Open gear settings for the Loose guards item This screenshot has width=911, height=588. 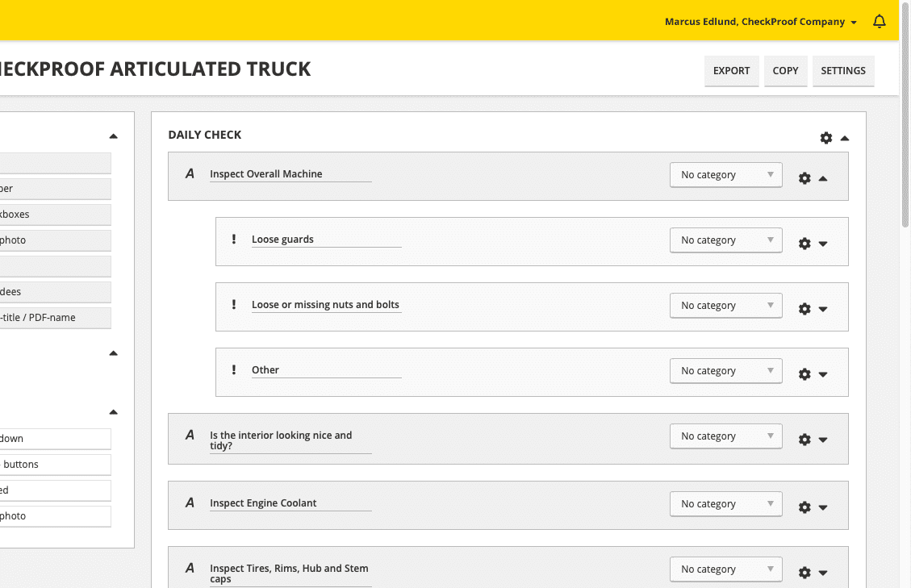[804, 243]
